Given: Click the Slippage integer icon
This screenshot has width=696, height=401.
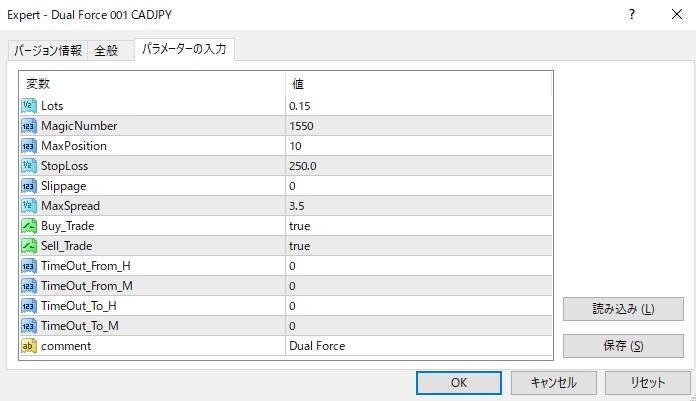Looking at the screenshot, I should [28, 186].
